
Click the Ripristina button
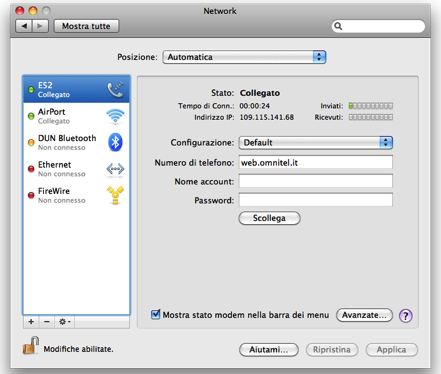pyautogui.click(x=332, y=350)
